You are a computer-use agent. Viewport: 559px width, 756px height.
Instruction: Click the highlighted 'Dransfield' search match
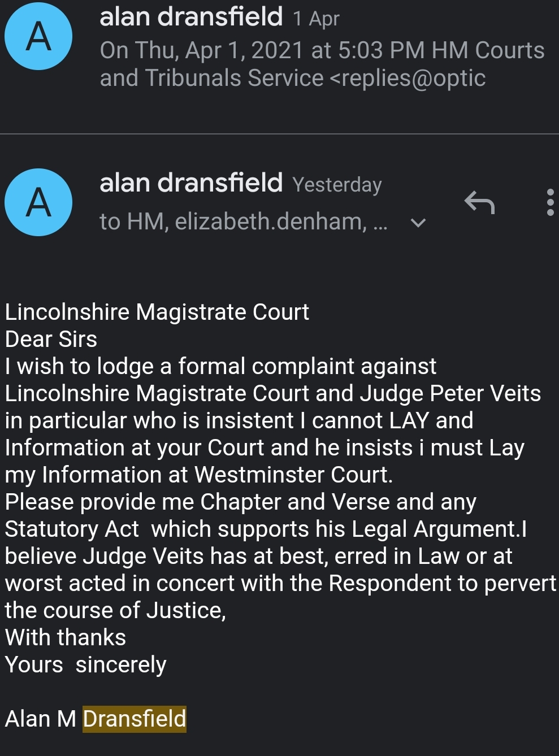135,719
